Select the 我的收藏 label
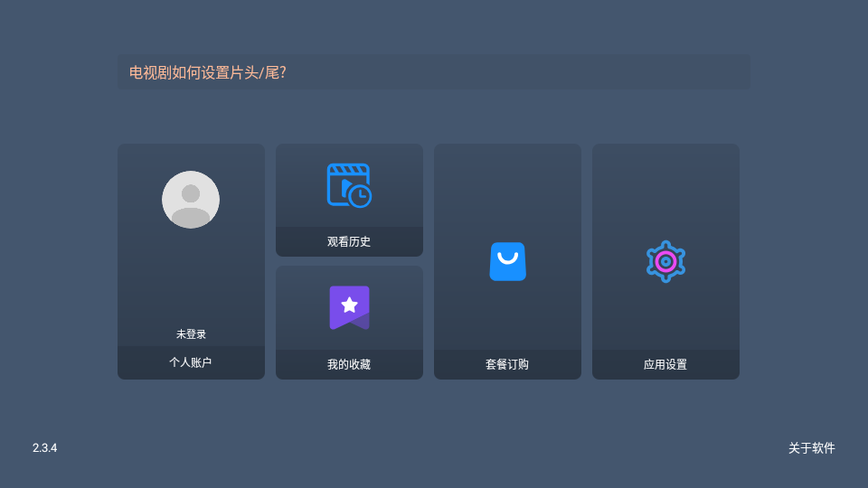Image resolution: width=868 pixels, height=488 pixels. (x=349, y=364)
